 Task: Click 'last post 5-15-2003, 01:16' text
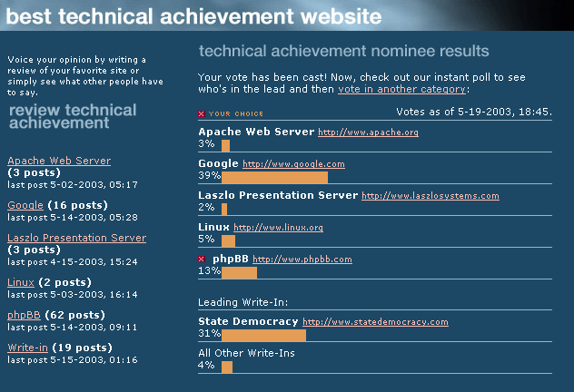[x=73, y=360]
